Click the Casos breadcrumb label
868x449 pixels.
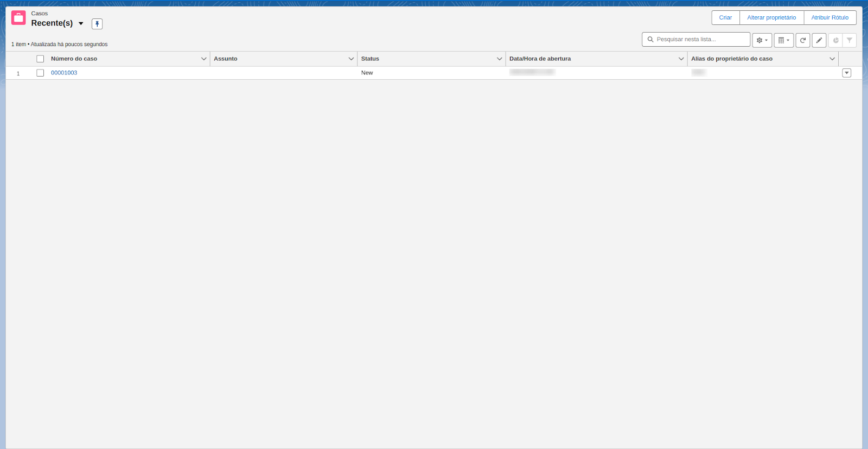[x=40, y=14]
